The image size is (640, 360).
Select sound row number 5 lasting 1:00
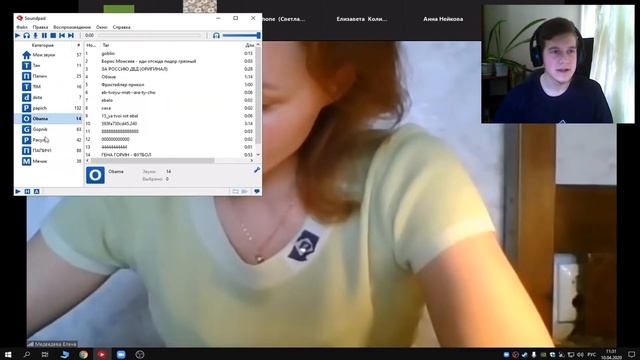[x=169, y=84]
